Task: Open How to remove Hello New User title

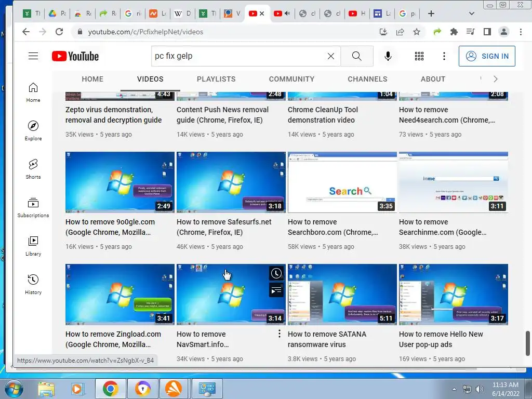Action: [x=441, y=339]
